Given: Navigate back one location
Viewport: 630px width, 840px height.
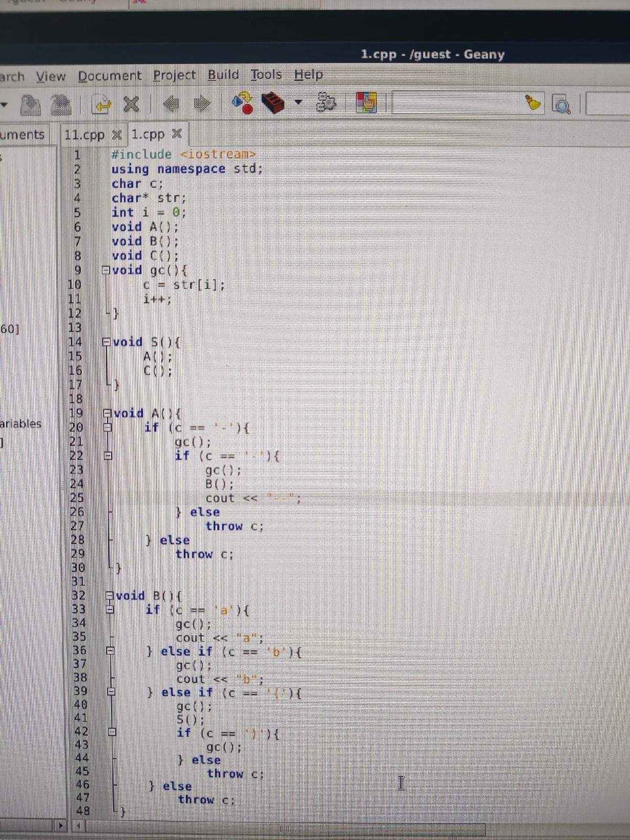Looking at the screenshot, I should pos(171,104).
